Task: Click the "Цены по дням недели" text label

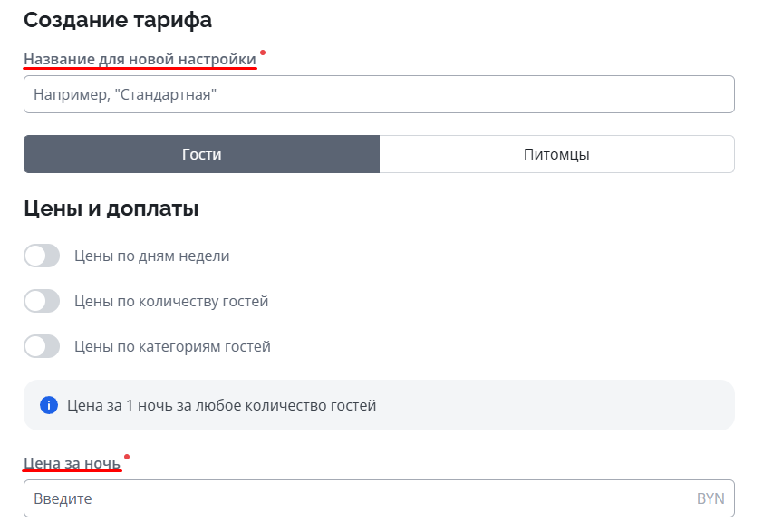Action: pos(151,256)
